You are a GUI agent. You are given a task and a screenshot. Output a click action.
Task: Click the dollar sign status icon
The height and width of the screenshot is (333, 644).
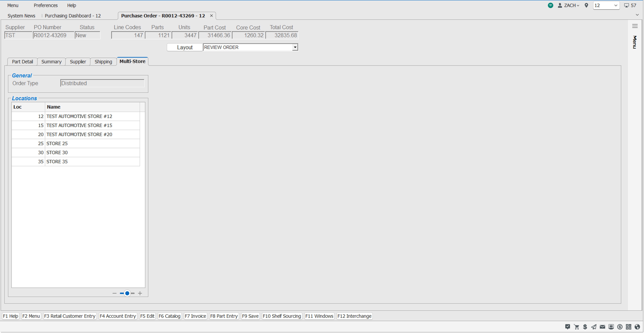(x=585, y=327)
